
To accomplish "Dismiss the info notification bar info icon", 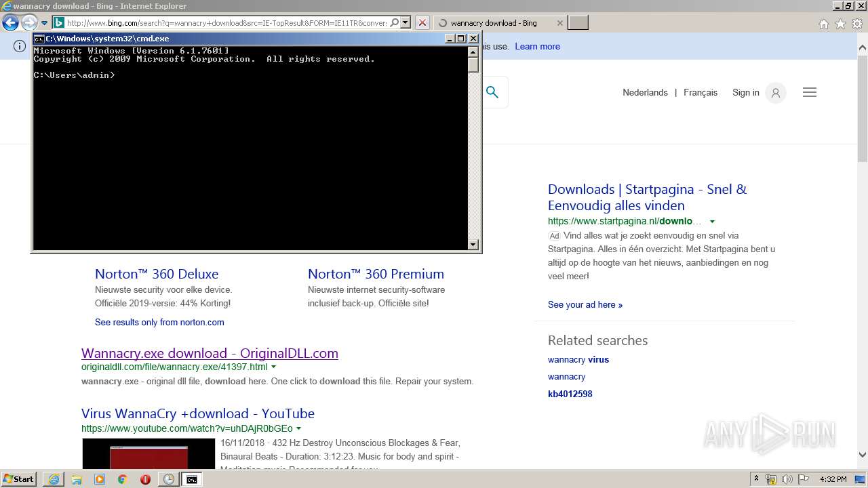I will click(20, 46).
